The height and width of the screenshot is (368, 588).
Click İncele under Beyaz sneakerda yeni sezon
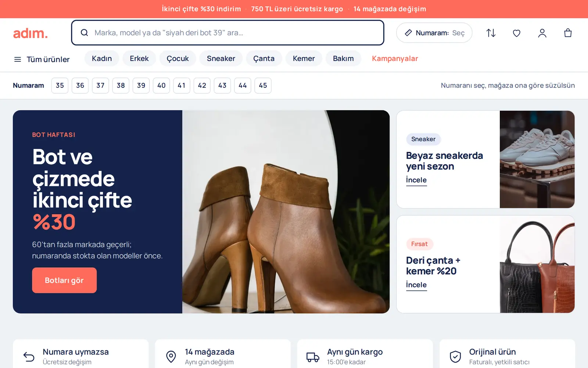[416, 180]
